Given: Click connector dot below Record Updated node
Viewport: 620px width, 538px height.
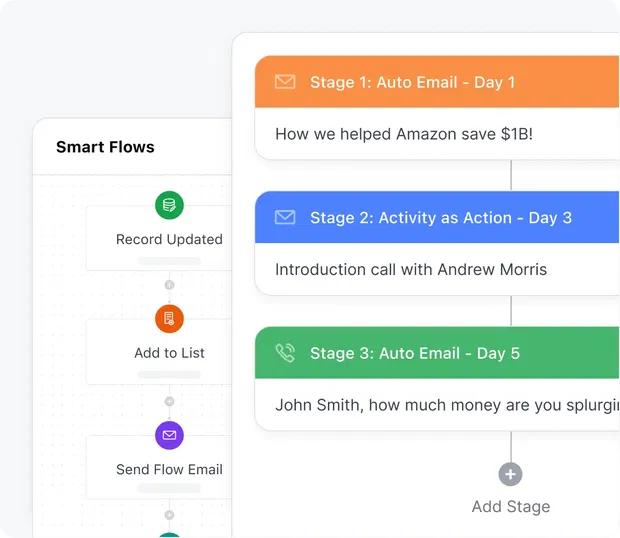Looking at the screenshot, I should (169, 285).
